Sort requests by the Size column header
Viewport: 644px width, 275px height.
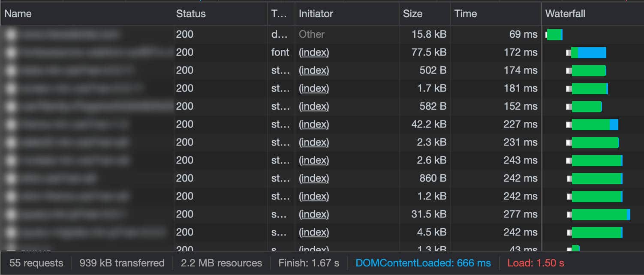pyautogui.click(x=412, y=14)
